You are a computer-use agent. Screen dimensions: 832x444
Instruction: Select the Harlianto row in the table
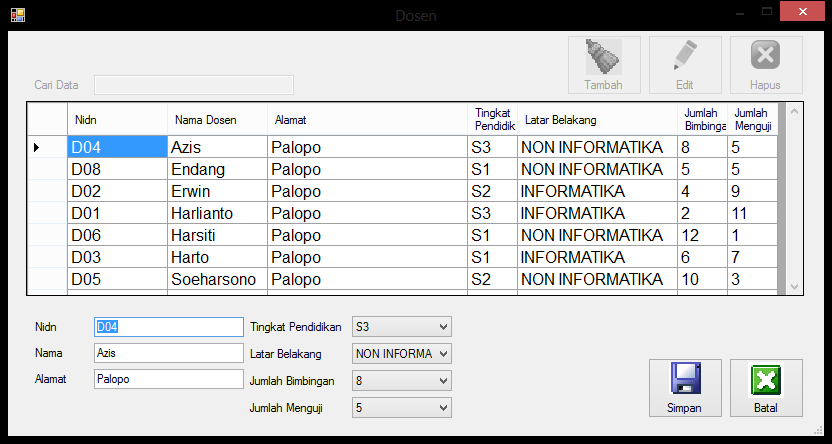coord(216,213)
